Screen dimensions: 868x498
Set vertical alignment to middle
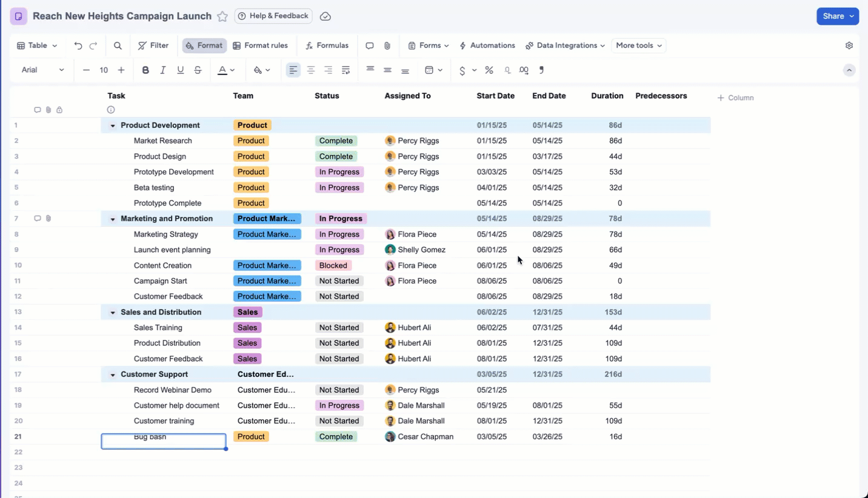(x=388, y=70)
